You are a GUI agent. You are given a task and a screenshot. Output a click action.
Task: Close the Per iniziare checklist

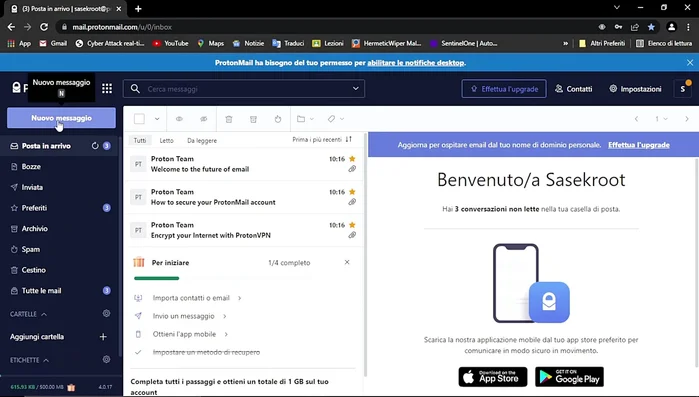[x=347, y=262]
